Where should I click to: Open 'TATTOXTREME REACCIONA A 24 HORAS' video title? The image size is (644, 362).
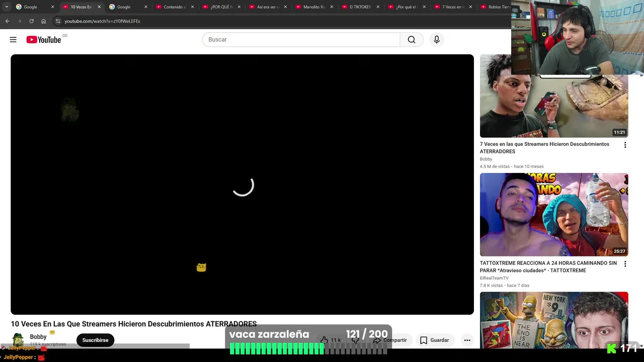point(548,267)
